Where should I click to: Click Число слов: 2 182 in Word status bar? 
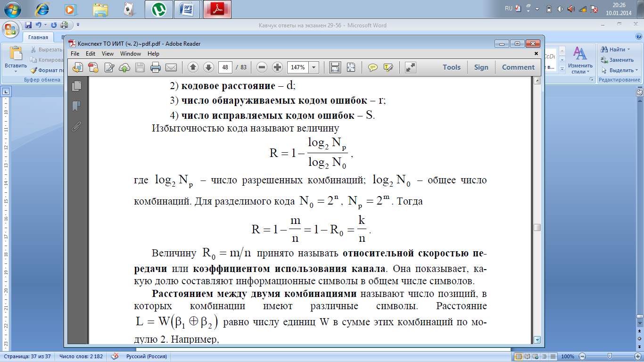[x=81, y=356]
